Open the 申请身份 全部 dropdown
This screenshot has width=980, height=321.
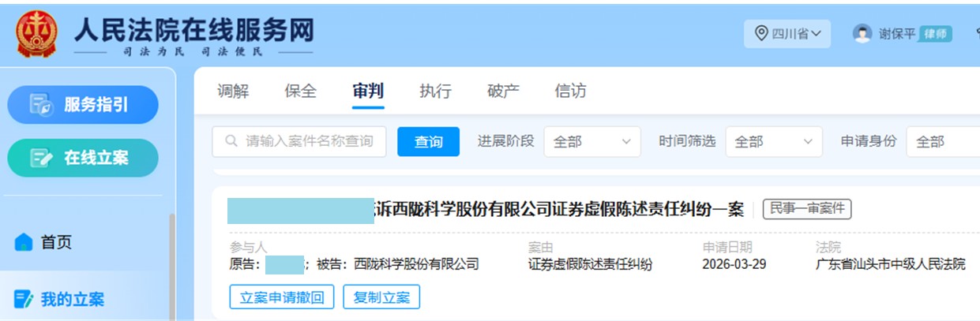click(x=944, y=142)
